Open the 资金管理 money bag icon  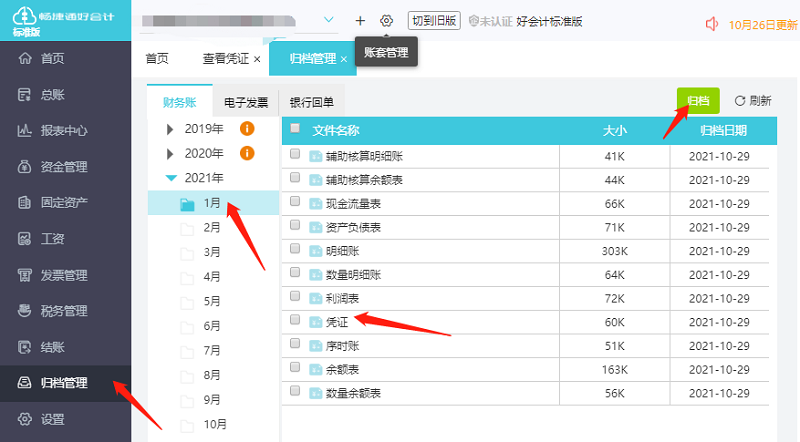[24, 166]
